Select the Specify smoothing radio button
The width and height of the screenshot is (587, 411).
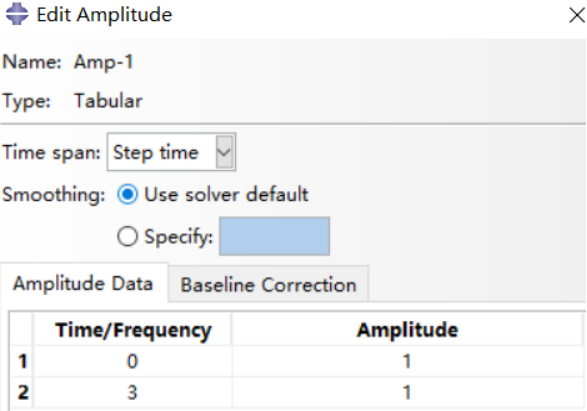coord(127,237)
